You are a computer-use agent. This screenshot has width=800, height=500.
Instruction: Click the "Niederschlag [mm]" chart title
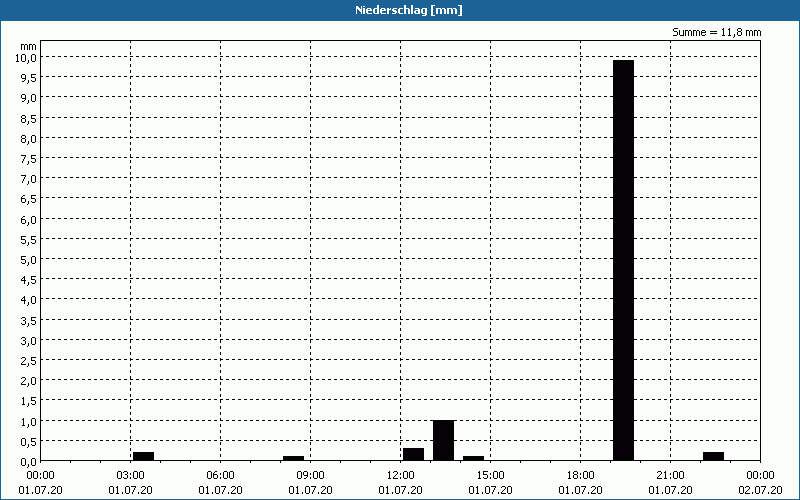point(409,10)
